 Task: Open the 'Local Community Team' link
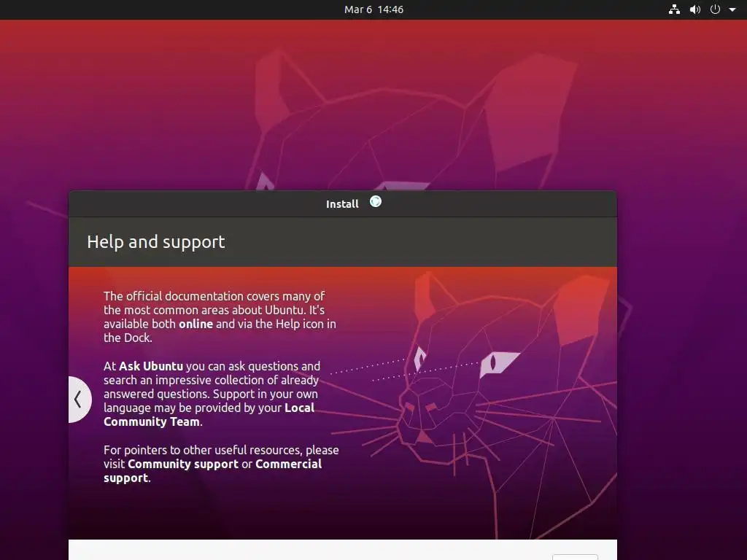coord(209,415)
